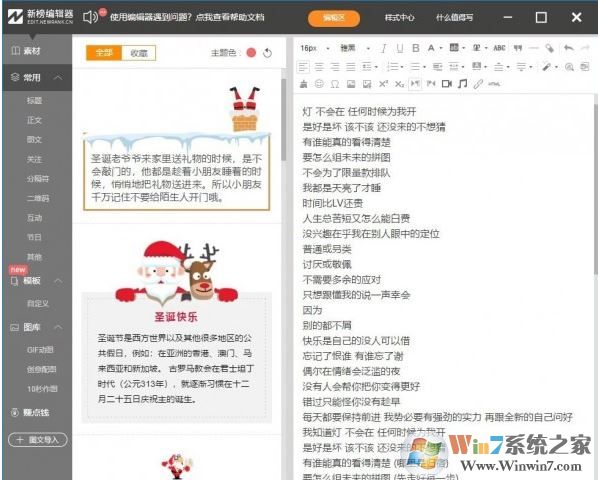Select the 全部 tab
Screen dimensions: 598x480
104,53
